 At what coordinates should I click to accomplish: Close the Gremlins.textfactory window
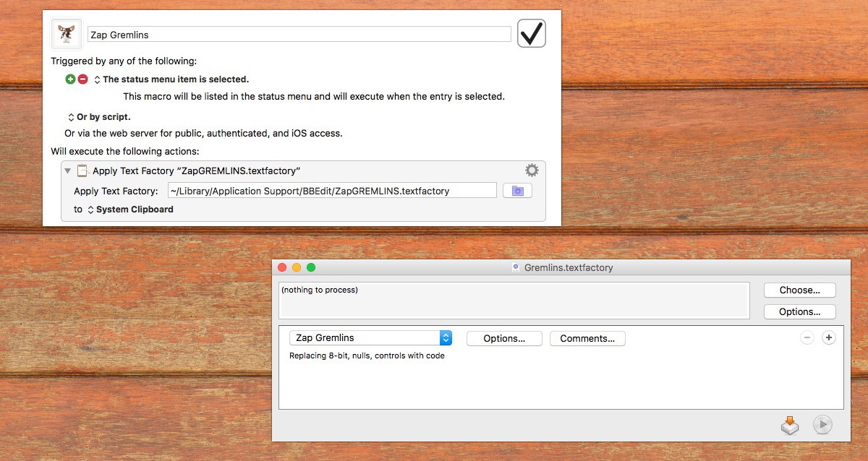pyautogui.click(x=283, y=267)
